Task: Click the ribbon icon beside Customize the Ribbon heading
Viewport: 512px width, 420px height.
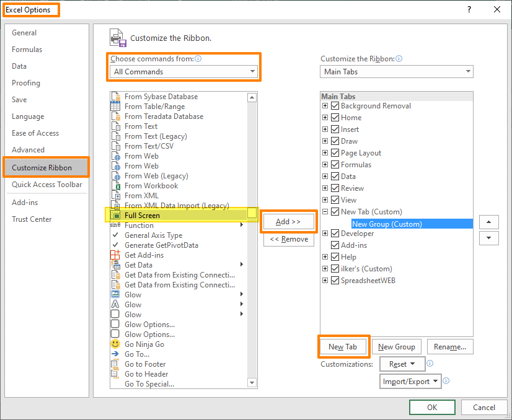Action: (117, 38)
